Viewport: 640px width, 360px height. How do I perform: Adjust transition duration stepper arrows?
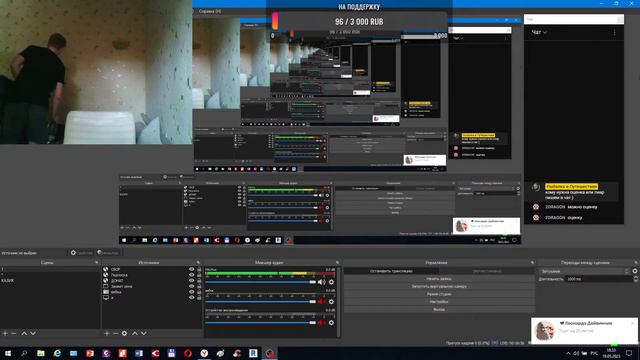click(636, 279)
